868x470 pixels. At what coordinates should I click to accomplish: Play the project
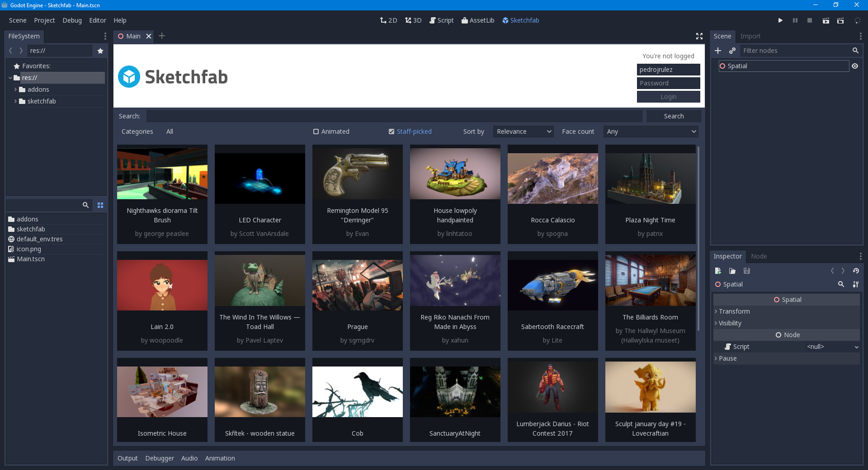[780, 20]
